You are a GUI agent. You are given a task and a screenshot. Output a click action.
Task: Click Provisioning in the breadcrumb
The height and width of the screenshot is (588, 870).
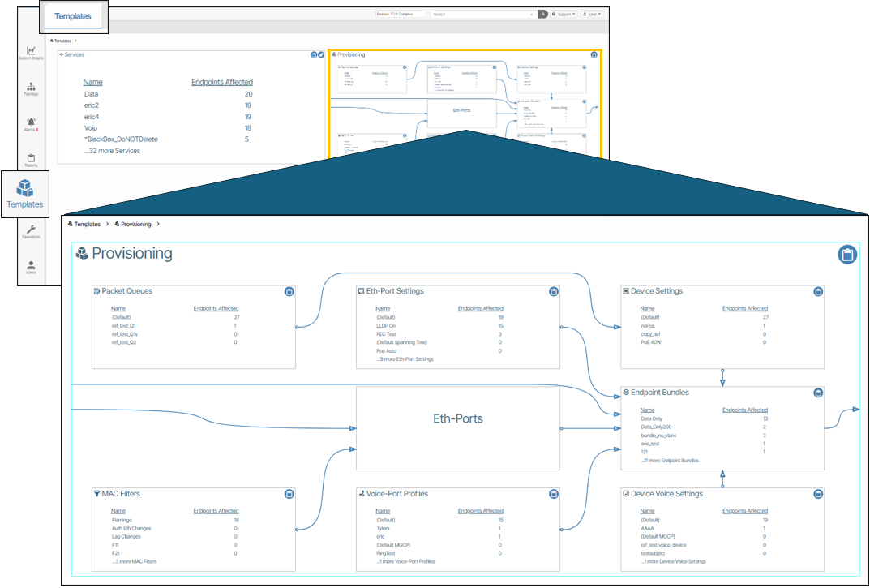[x=135, y=224]
